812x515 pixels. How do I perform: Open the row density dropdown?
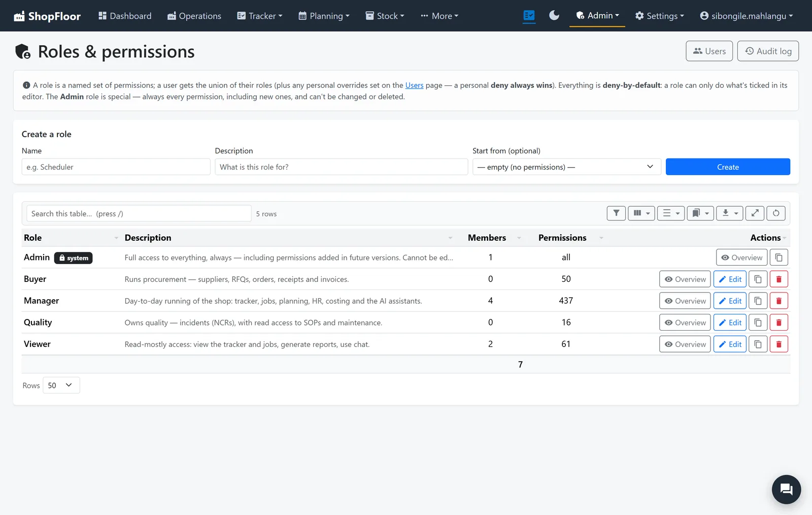tap(670, 213)
